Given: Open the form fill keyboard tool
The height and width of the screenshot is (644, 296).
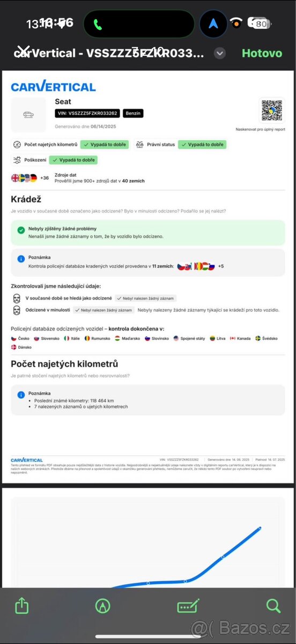Looking at the screenshot, I should click(189, 606).
